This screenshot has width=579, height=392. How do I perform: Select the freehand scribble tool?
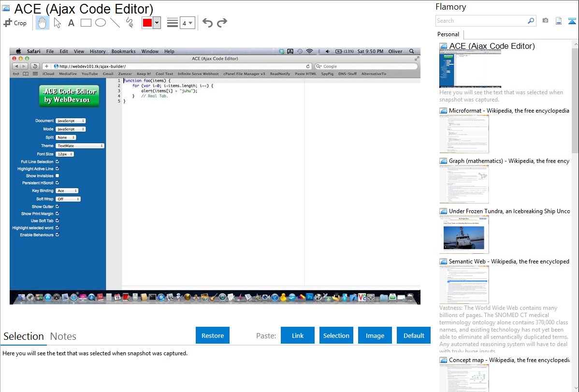coord(130,23)
